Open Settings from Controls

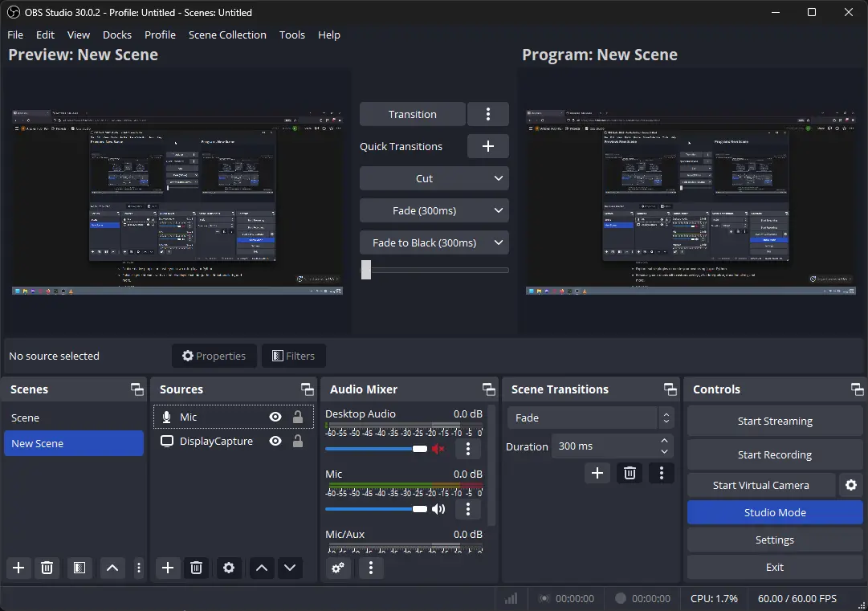tap(775, 540)
